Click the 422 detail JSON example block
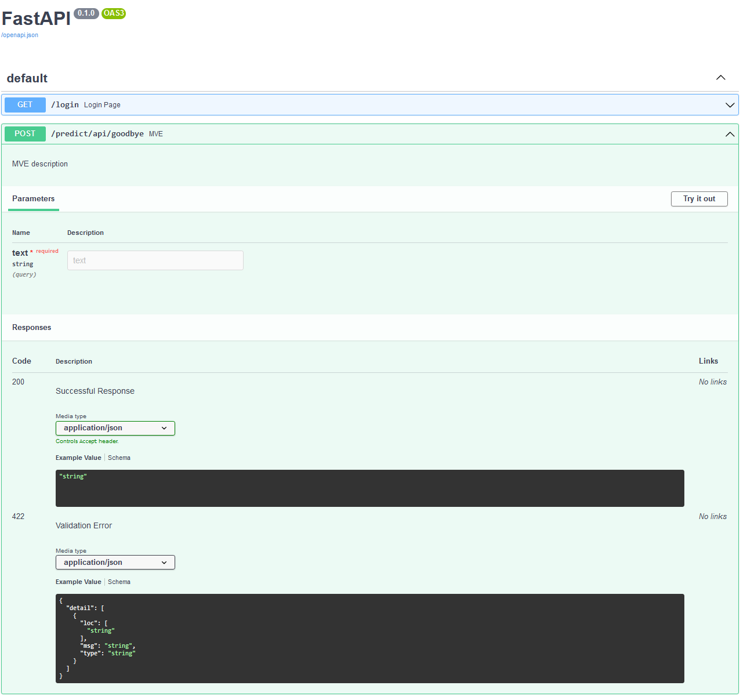The image size is (747, 700). [370, 639]
